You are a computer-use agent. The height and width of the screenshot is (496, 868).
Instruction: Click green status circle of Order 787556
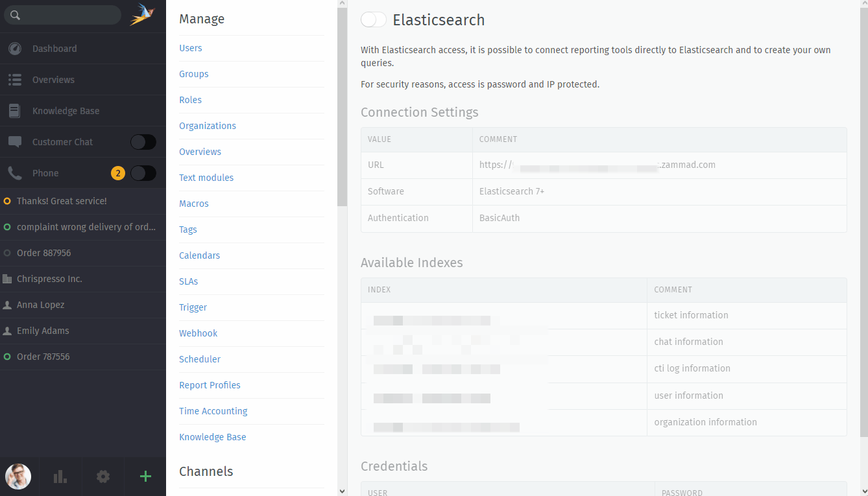pyautogui.click(x=7, y=357)
